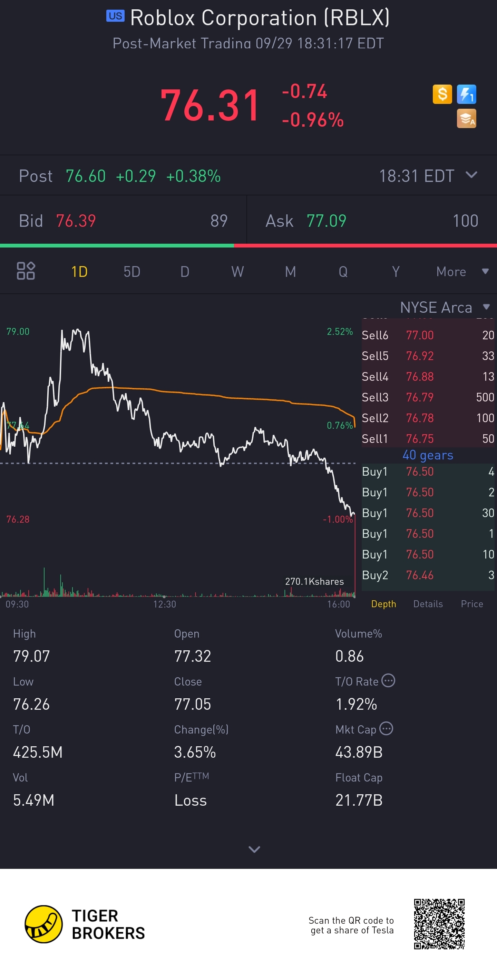The height and width of the screenshot is (980, 497).
Task: Tap the Low value 76.26
Action: tap(31, 704)
